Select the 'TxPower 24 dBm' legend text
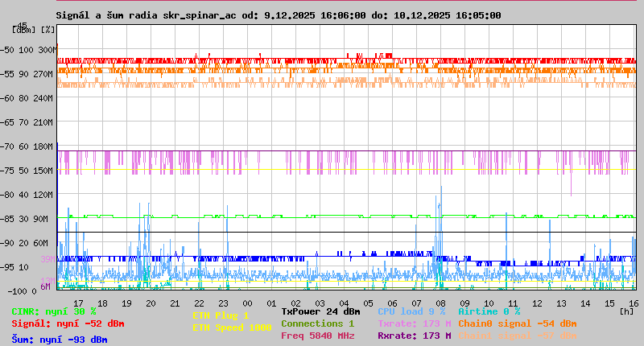The height and width of the screenshot is (346, 644). (320, 311)
